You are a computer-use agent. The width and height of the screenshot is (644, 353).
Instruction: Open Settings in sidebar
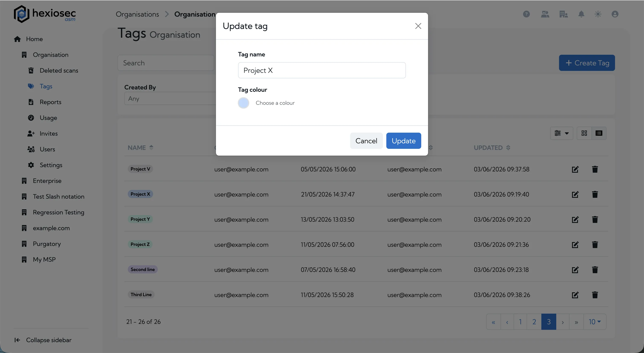point(45,165)
